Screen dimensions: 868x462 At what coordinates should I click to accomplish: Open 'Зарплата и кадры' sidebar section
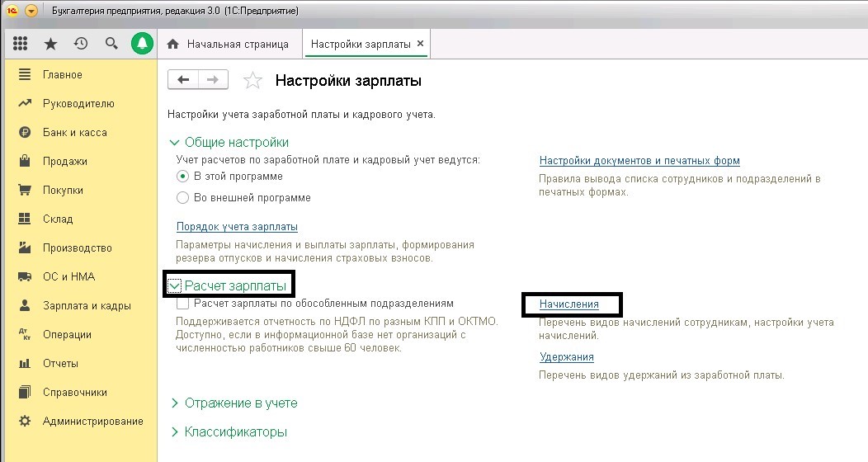click(87, 306)
